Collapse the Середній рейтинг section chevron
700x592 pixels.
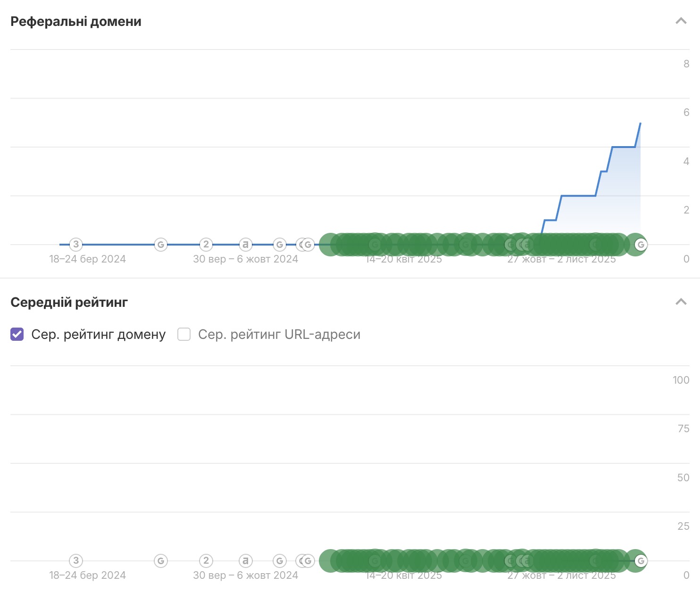tap(681, 302)
